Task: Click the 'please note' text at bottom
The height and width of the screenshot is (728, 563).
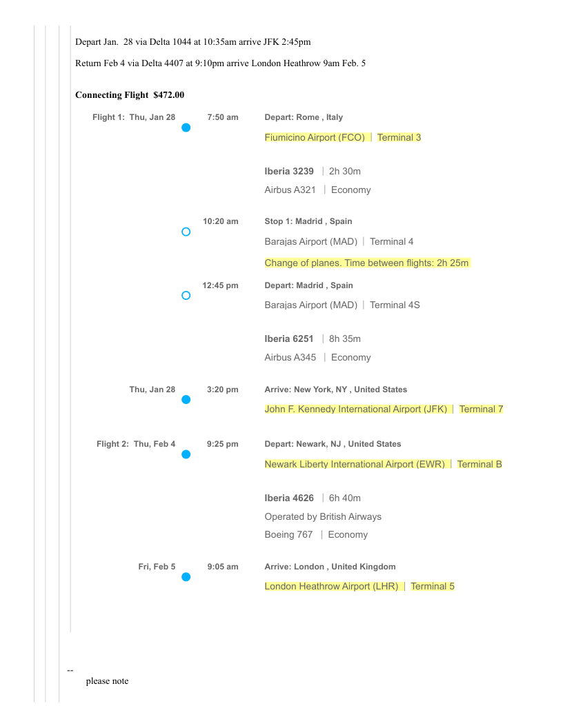Action: click(x=107, y=681)
